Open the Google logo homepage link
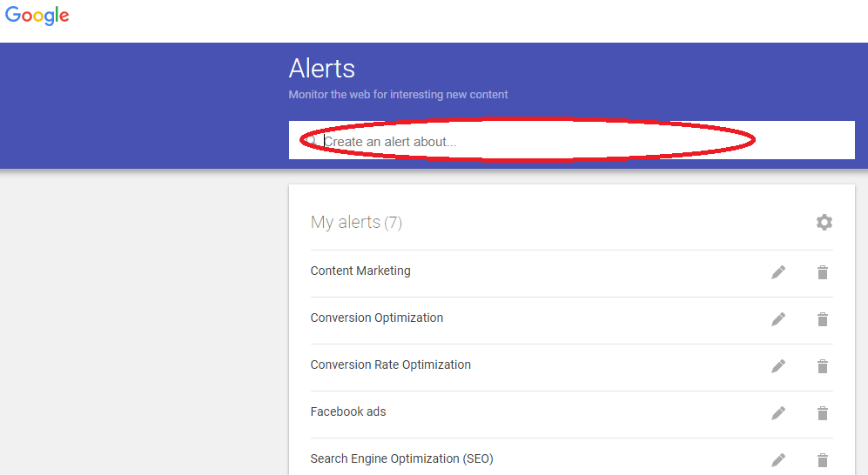This screenshot has width=868, height=475. coord(37,16)
